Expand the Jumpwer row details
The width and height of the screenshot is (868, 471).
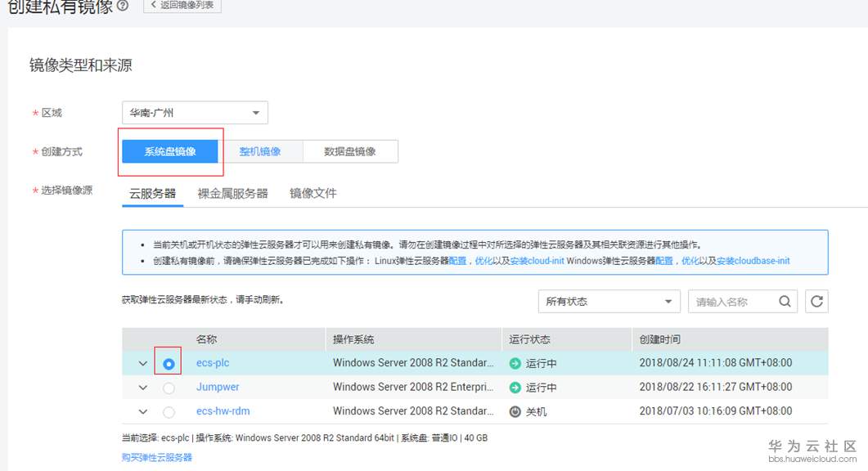[143, 388]
